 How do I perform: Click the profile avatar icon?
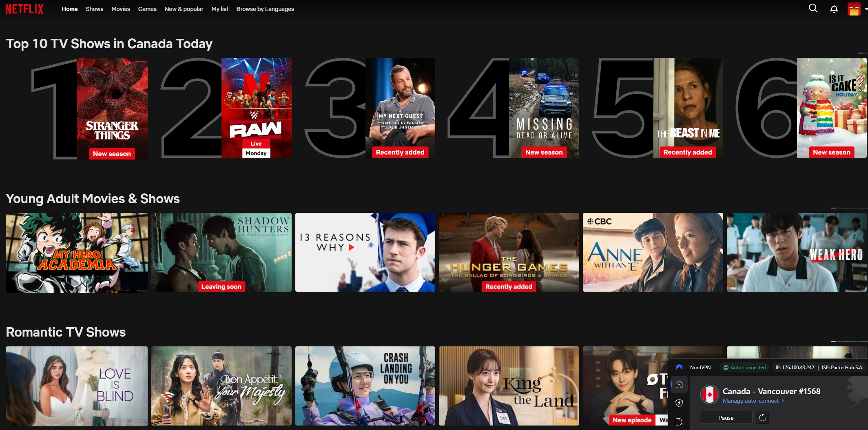854,9
